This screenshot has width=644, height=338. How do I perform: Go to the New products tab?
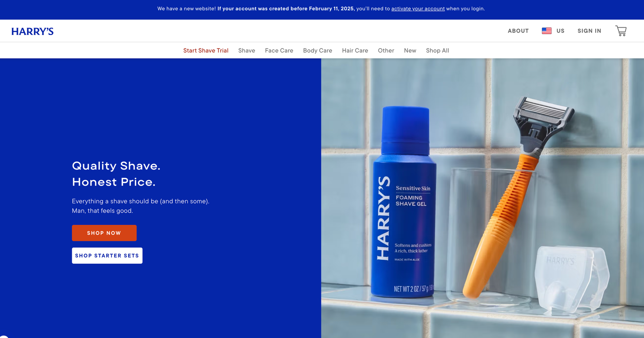pos(410,50)
